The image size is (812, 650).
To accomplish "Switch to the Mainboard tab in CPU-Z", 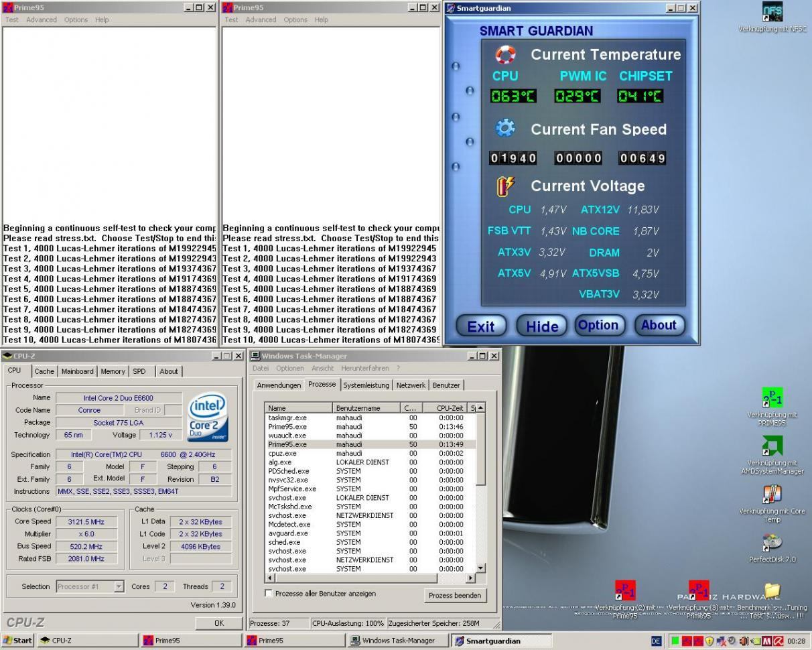I will coord(78,371).
